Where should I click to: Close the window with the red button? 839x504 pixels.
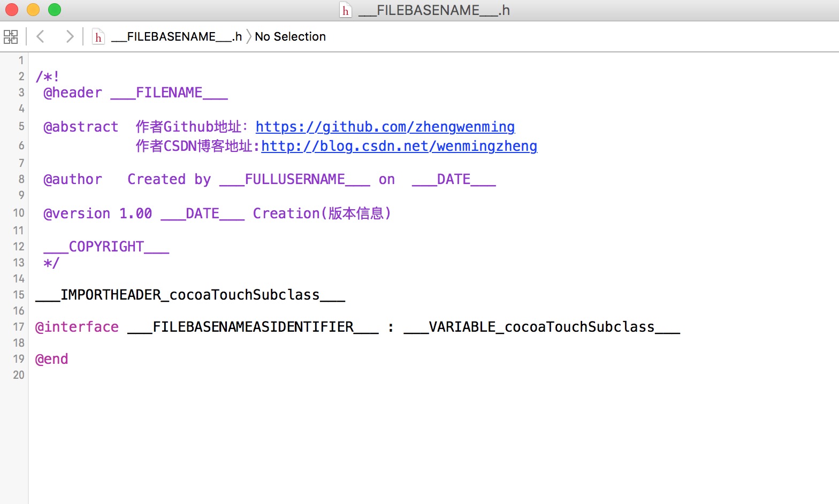12,10
